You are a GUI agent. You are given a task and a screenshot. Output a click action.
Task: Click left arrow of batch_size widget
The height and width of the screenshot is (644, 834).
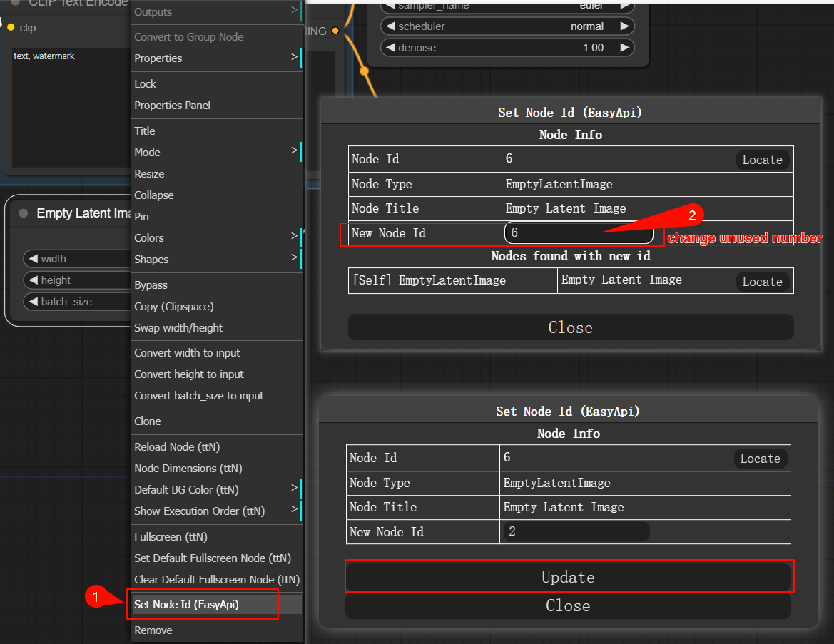point(34,302)
